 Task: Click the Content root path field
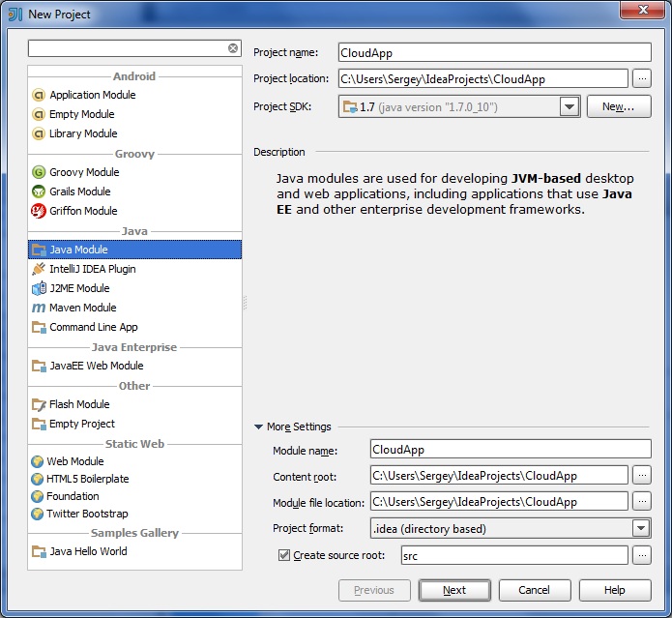point(499,475)
